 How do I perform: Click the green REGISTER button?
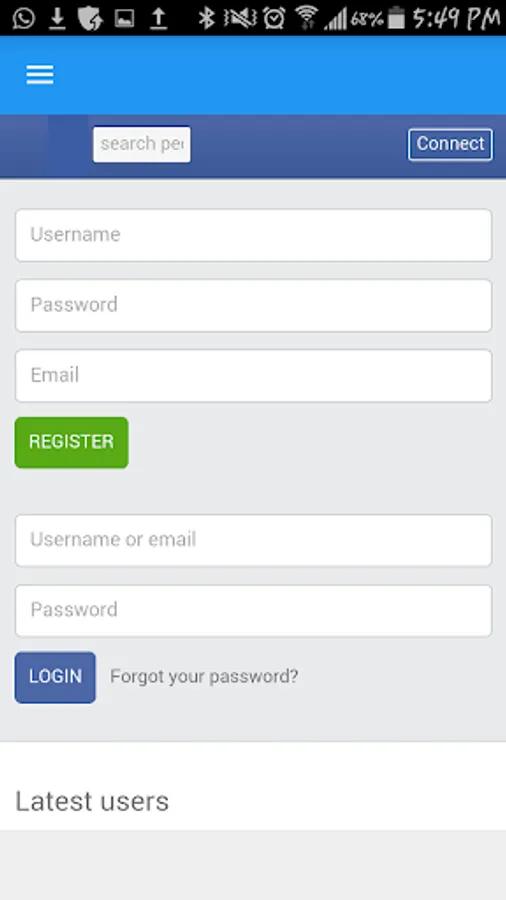[72, 442]
